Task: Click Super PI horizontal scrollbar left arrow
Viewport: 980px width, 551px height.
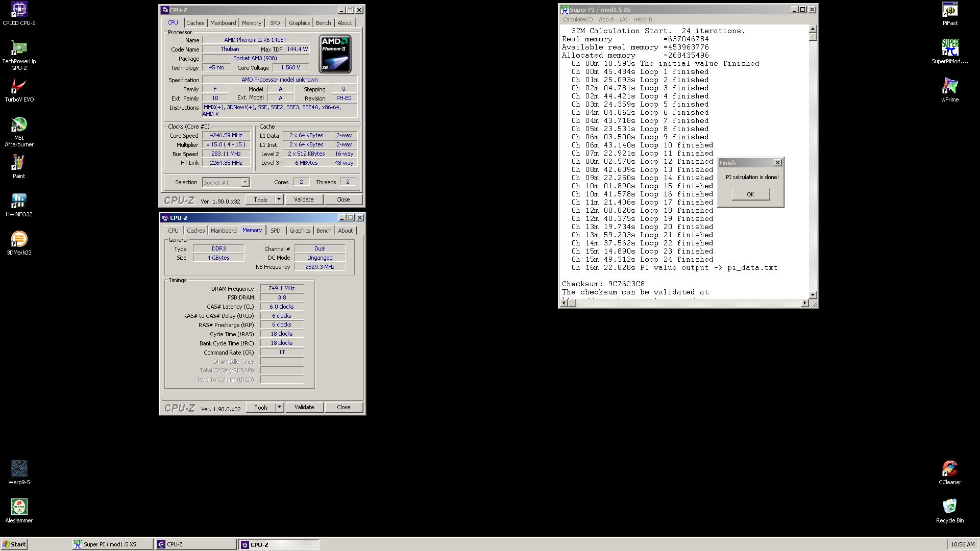Action: [x=564, y=303]
